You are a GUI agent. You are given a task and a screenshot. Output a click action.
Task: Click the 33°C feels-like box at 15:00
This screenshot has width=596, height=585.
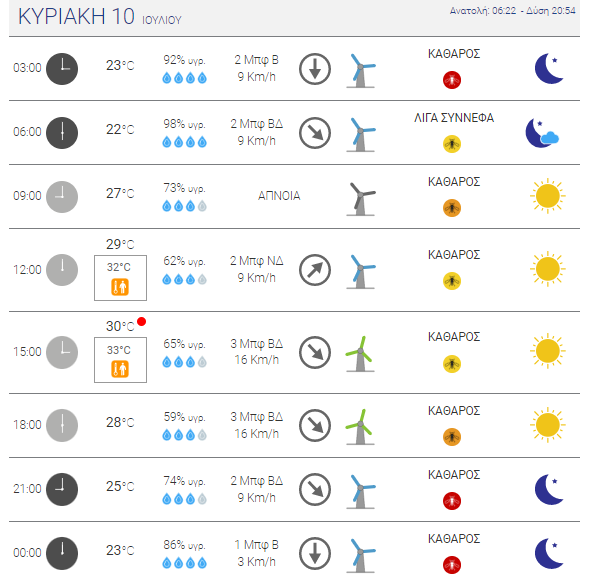point(120,360)
